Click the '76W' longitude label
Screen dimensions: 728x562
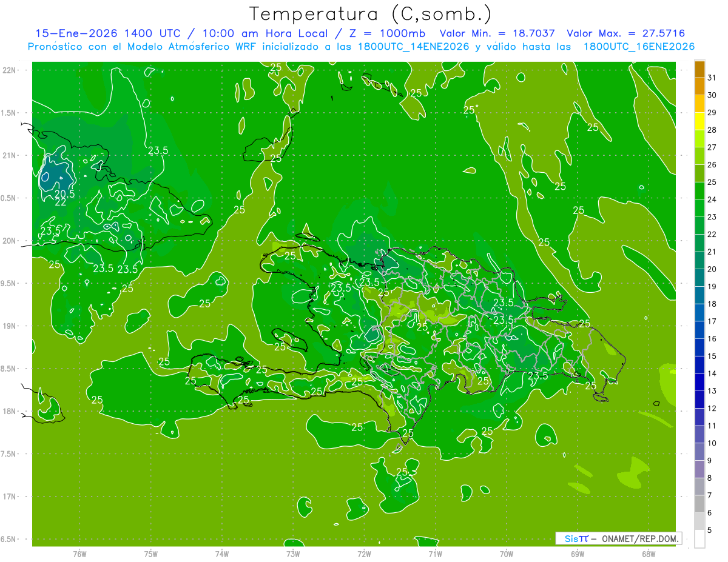tap(79, 554)
